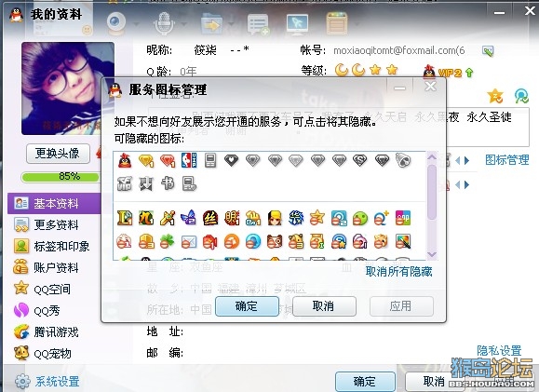Click 更换头像 button
The height and width of the screenshot is (392, 539).
click(x=58, y=154)
